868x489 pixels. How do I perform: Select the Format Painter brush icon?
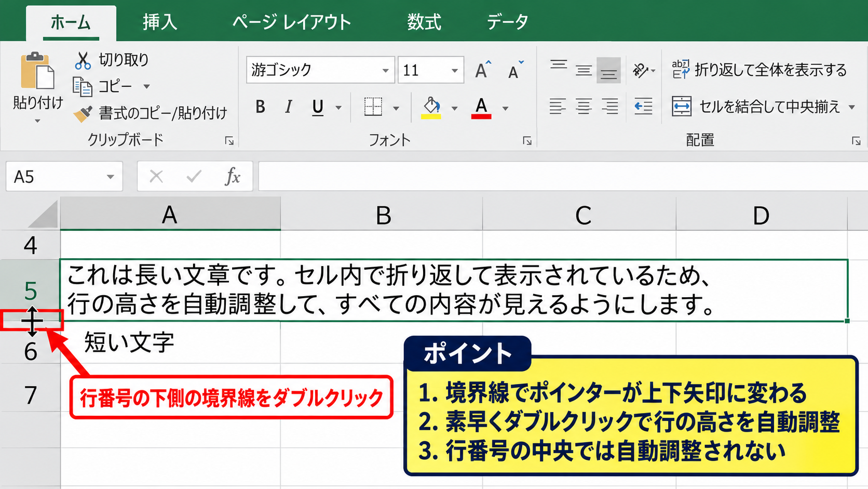coord(83,113)
